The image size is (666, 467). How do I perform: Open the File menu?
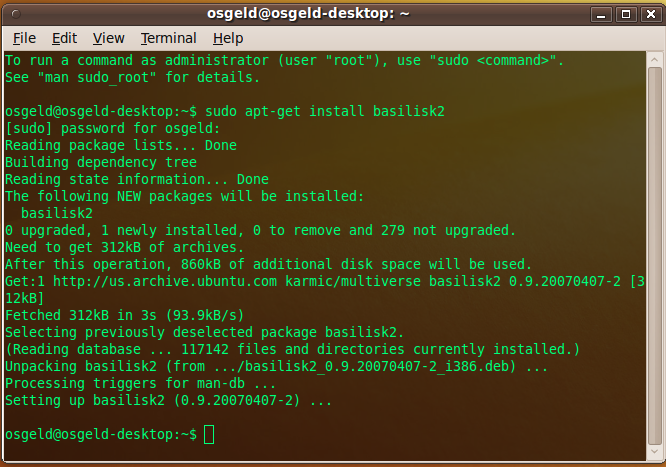pos(24,38)
